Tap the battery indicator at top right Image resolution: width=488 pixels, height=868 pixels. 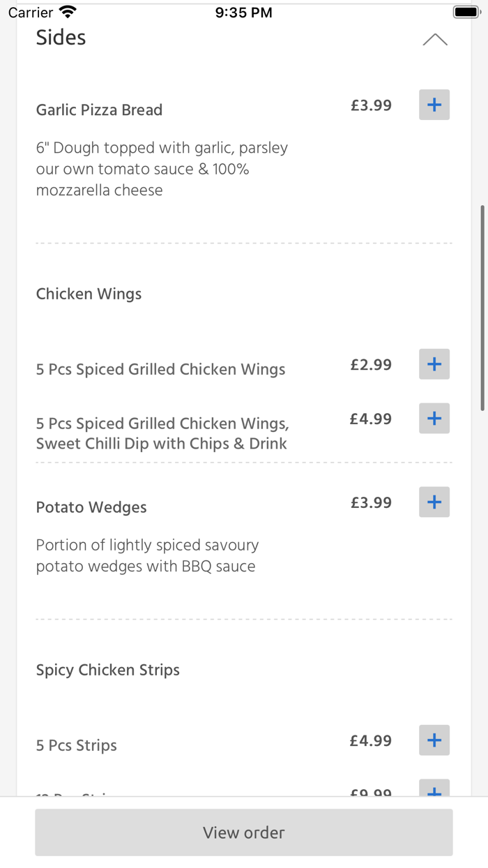pos(466,11)
